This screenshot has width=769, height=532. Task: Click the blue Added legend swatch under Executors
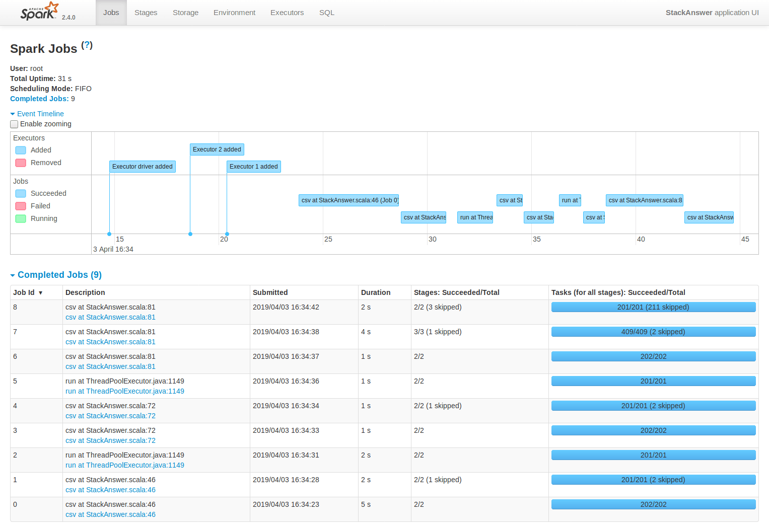pyautogui.click(x=20, y=150)
